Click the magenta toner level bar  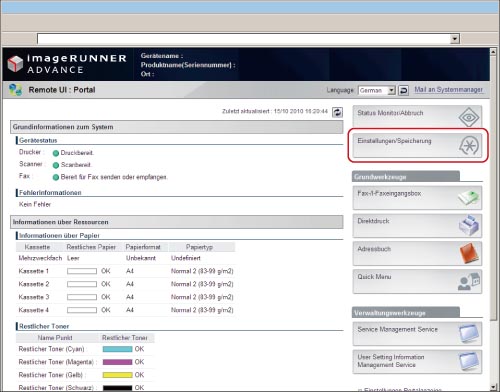point(117,362)
